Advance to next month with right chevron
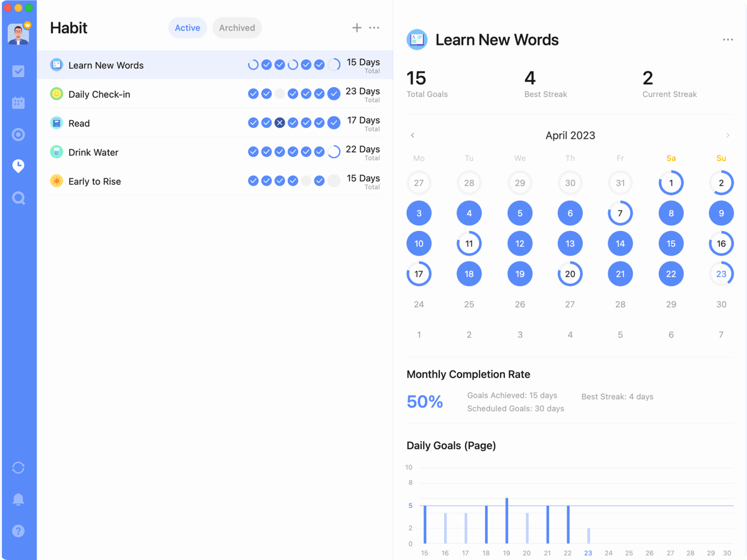Screen dimensions: 747x560 [x=728, y=135]
